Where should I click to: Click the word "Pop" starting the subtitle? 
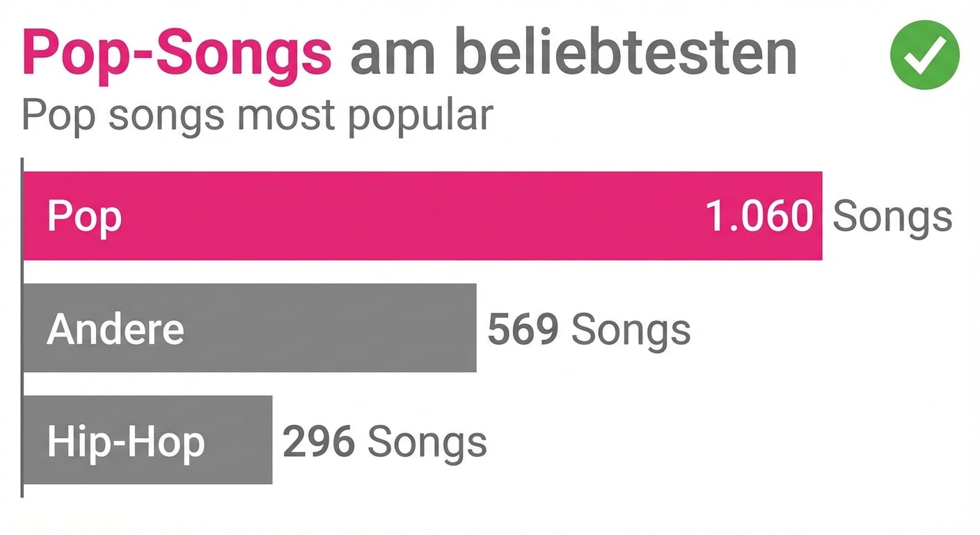(58, 116)
